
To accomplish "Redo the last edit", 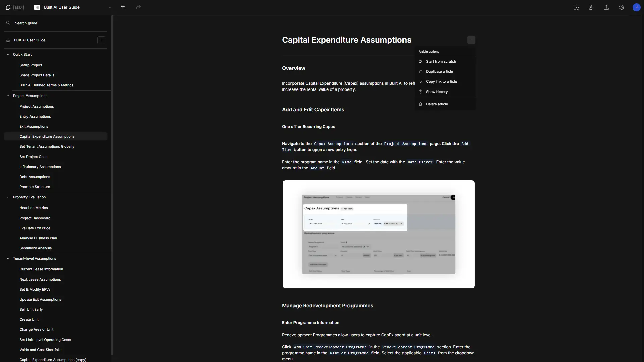I will point(138,7).
